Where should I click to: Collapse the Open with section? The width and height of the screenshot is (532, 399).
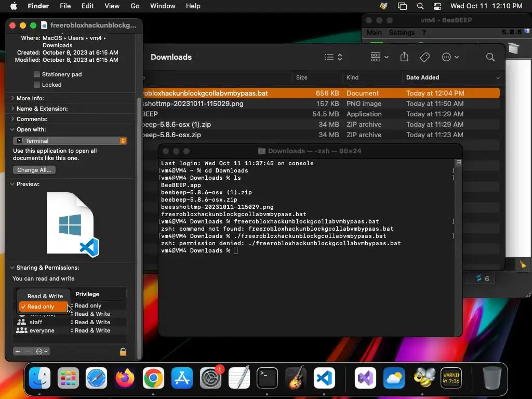[x=12, y=129]
